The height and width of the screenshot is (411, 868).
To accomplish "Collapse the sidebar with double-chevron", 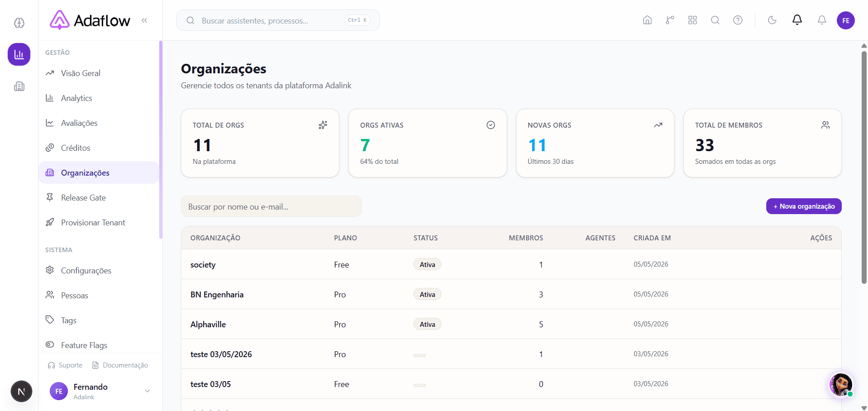I will [144, 20].
